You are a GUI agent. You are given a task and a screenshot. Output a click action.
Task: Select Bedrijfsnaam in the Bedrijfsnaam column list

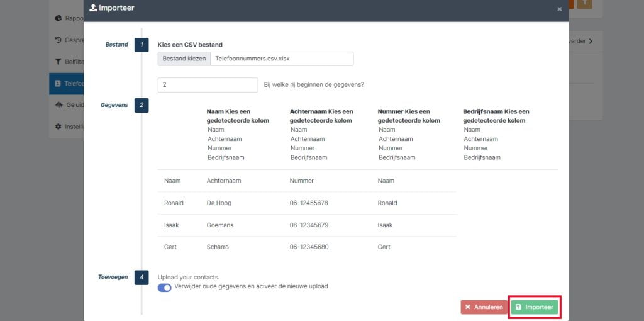pos(482,157)
